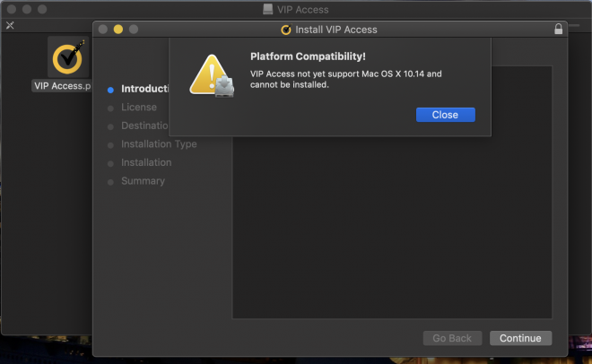592x364 pixels.
Task: Click the disk icon in VIP Access title
Action: click(x=267, y=10)
